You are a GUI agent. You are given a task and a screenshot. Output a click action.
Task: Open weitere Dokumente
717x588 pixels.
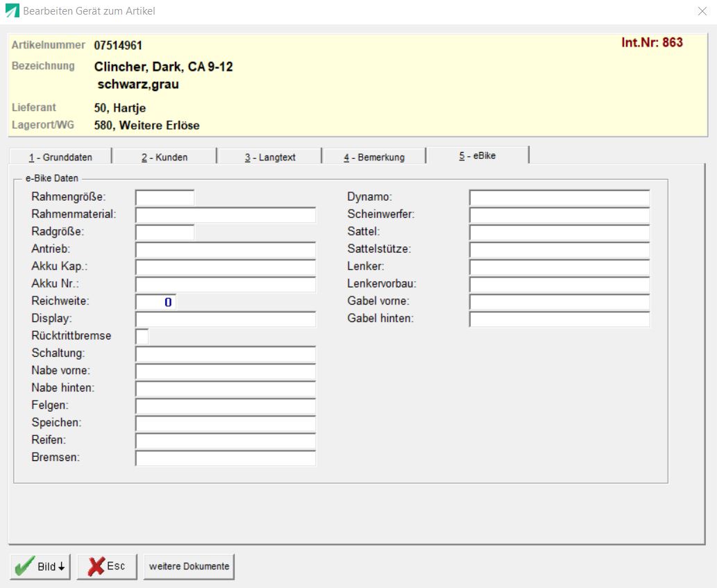pyautogui.click(x=189, y=566)
